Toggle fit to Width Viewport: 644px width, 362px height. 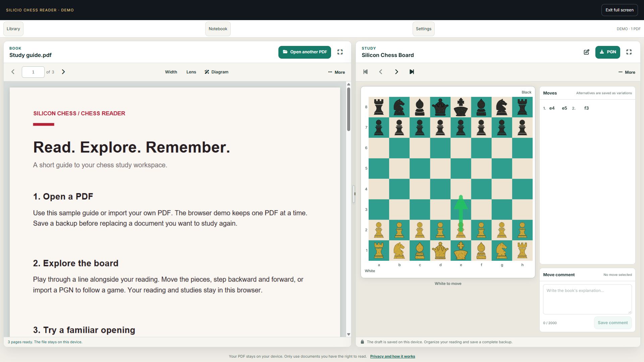(171, 72)
